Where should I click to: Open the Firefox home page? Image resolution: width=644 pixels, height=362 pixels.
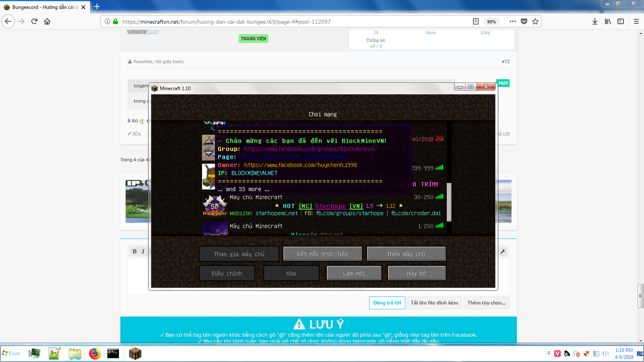click(47, 21)
